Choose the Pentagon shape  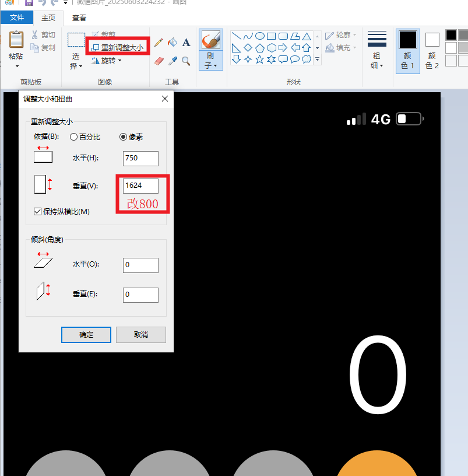[259, 48]
